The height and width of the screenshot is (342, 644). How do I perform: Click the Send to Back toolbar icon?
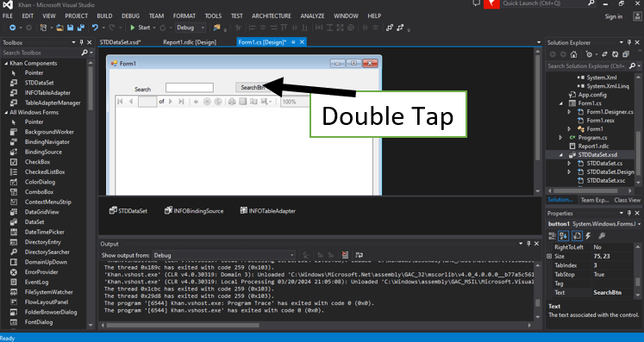[400, 28]
